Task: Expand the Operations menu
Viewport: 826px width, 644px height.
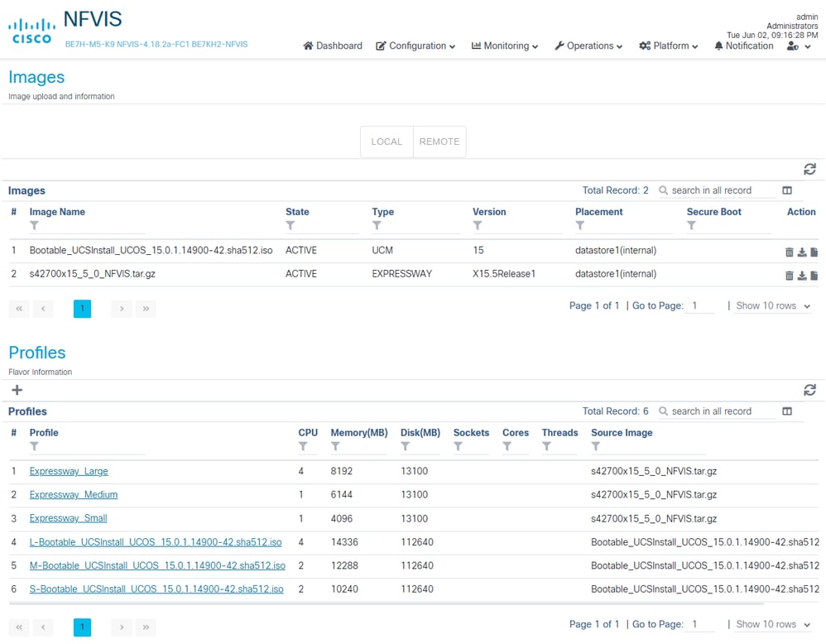Action: click(588, 46)
